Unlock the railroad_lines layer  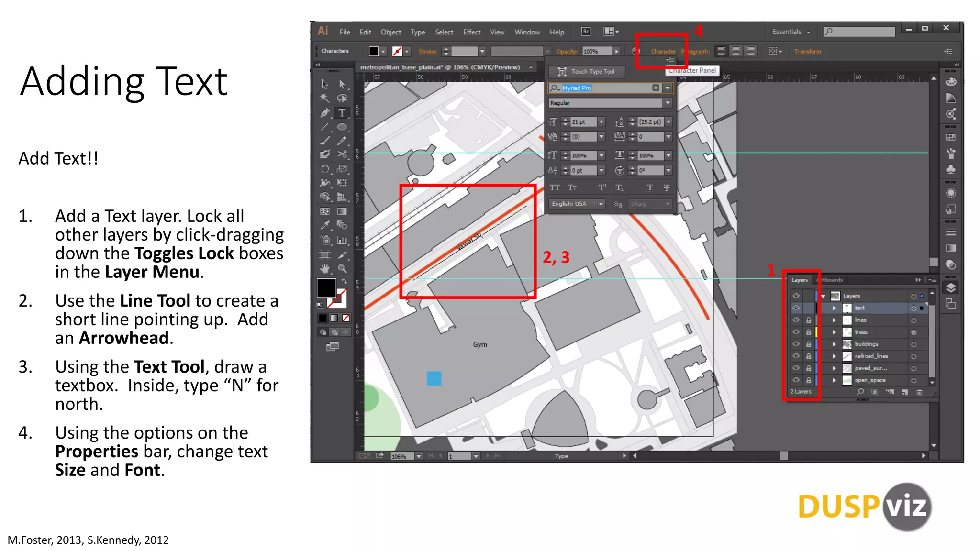click(x=809, y=356)
